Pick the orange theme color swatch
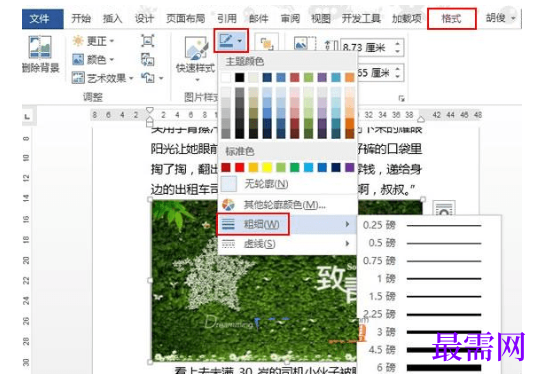544x378 pixels. tap(349, 77)
